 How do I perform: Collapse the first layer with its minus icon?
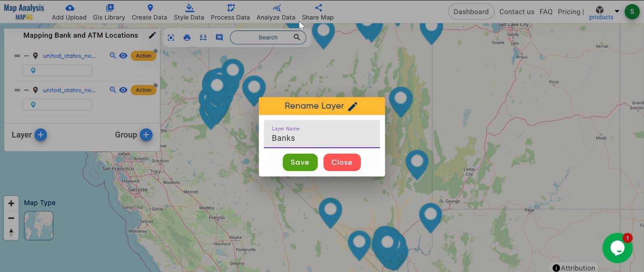coord(26,56)
